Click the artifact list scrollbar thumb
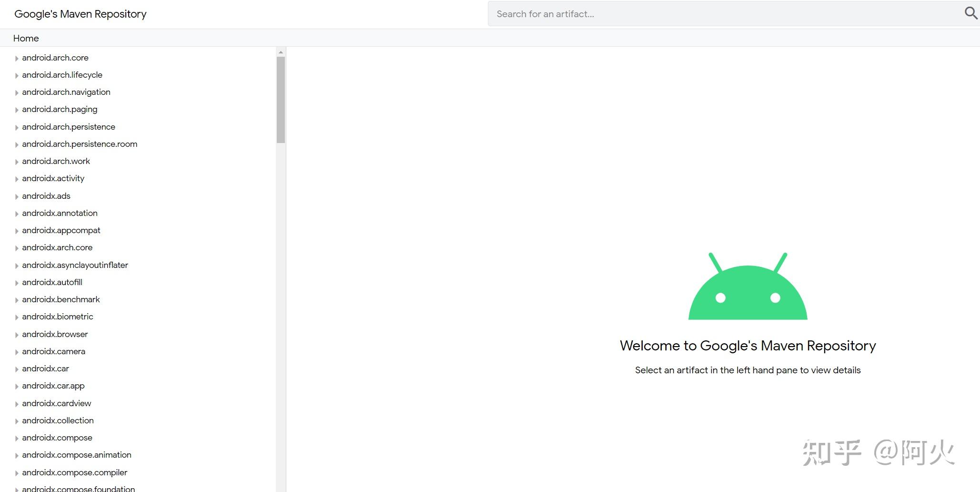 point(281,100)
